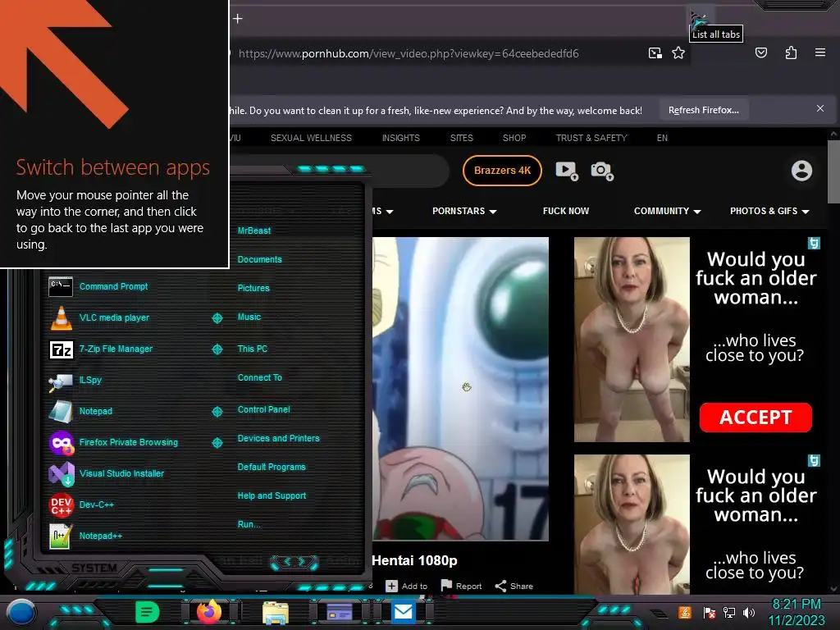This screenshot has height=630, width=840.
Task: Expand the VLC media player jump list
Action: pos(217,317)
